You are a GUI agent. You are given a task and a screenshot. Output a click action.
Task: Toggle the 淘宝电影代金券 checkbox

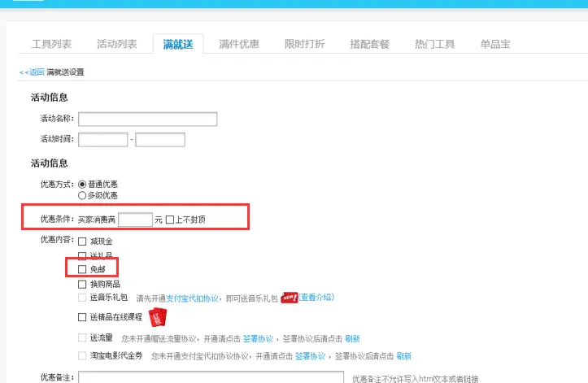[82, 355]
